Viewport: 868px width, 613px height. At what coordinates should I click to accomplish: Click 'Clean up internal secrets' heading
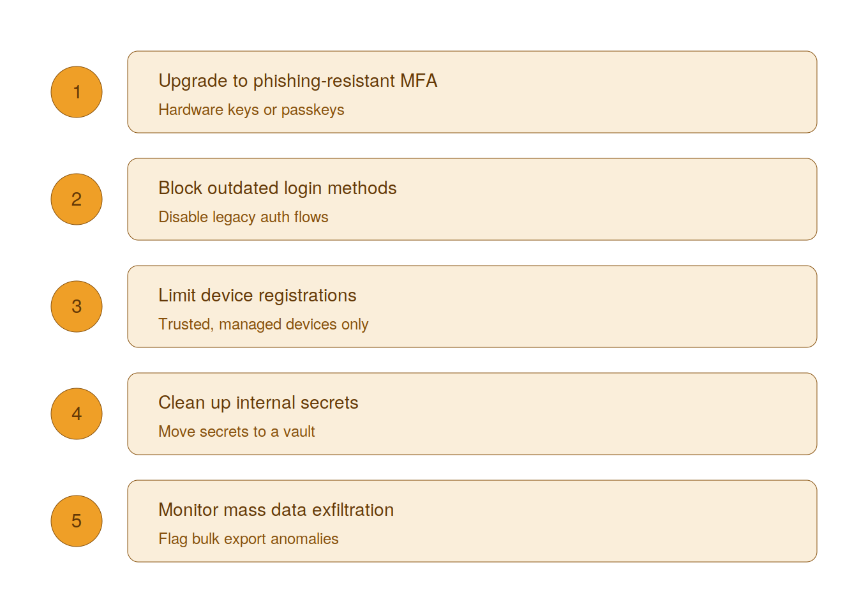point(258,403)
